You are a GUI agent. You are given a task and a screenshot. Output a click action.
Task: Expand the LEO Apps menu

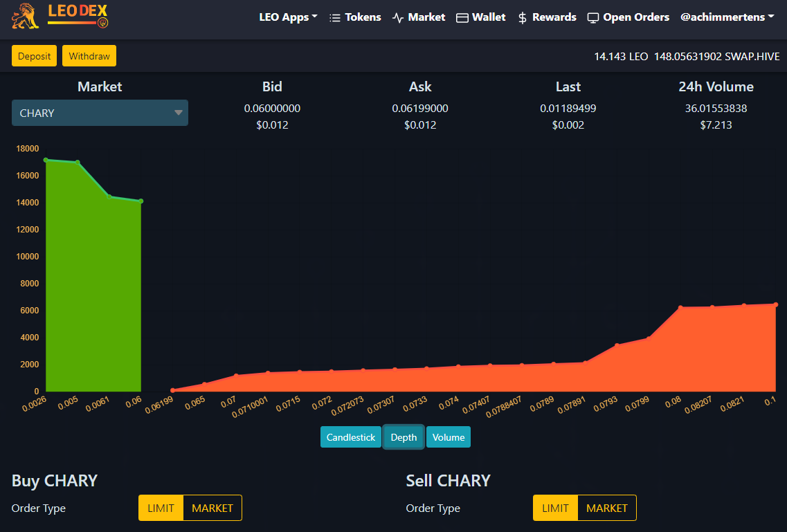pyautogui.click(x=288, y=17)
